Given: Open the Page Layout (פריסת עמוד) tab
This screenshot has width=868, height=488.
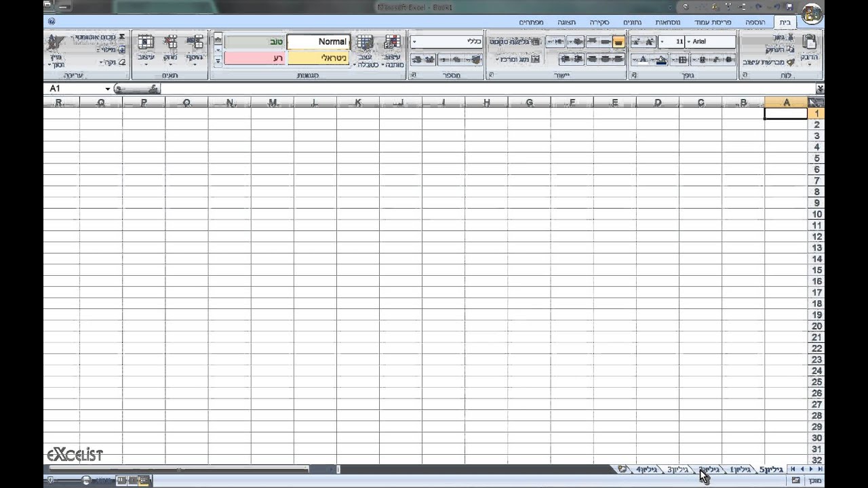Looking at the screenshot, I should click(x=712, y=22).
